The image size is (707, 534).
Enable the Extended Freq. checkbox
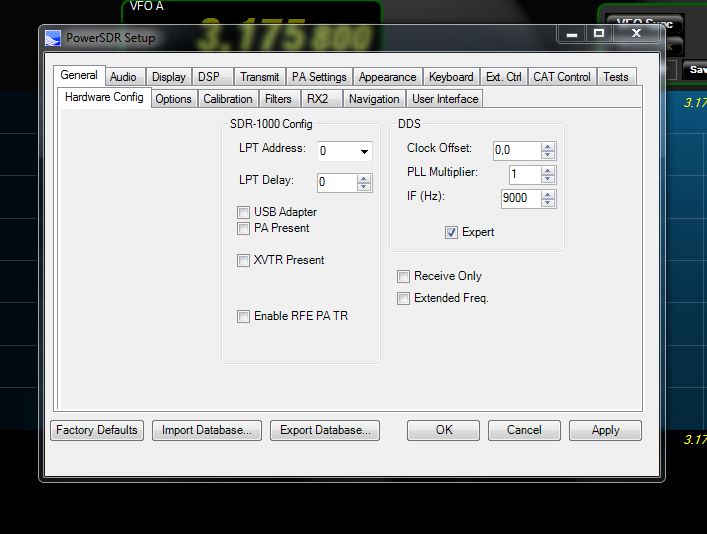pyautogui.click(x=403, y=298)
